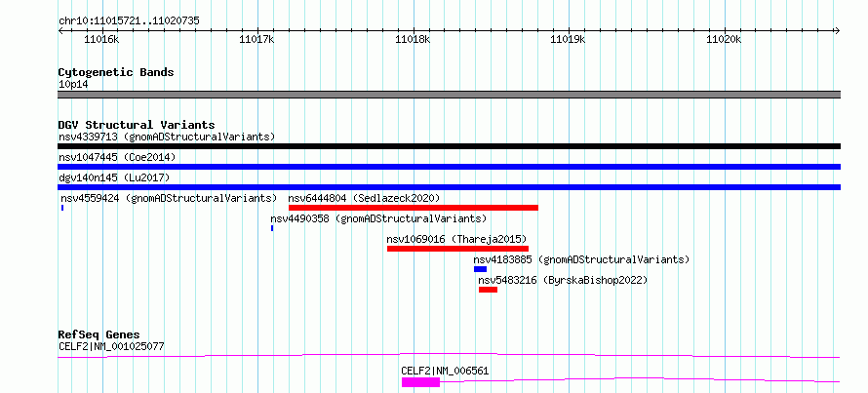
Task: Open the nsv4183885 (gnomADStructuralVariants) label
Action: (581, 259)
